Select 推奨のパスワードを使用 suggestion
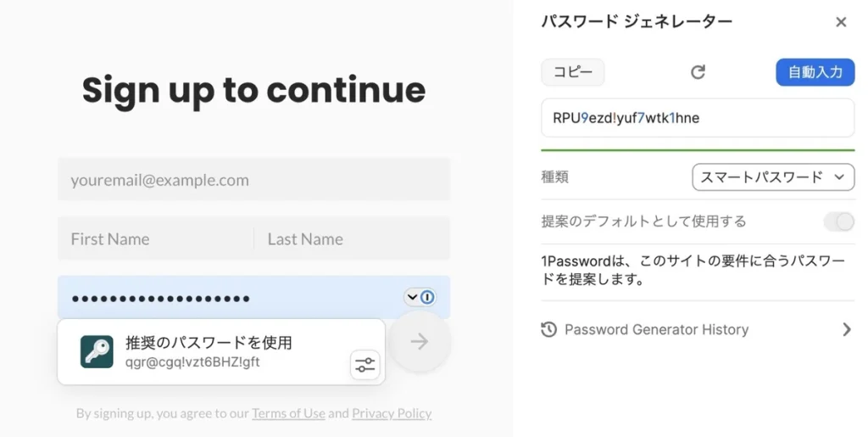Image resolution: width=868 pixels, height=437 pixels. pyautogui.click(x=209, y=343)
